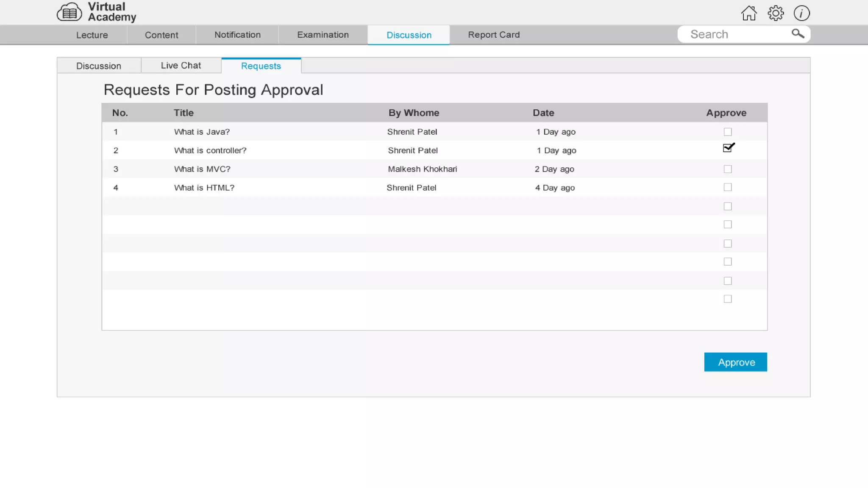Select the What is MVC? row title
The width and height of the screenshot is (868, 488).
tap(202, 169)
